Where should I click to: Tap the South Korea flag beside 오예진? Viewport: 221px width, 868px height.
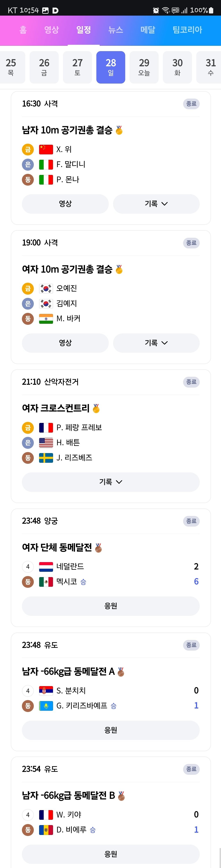(46, 288)
